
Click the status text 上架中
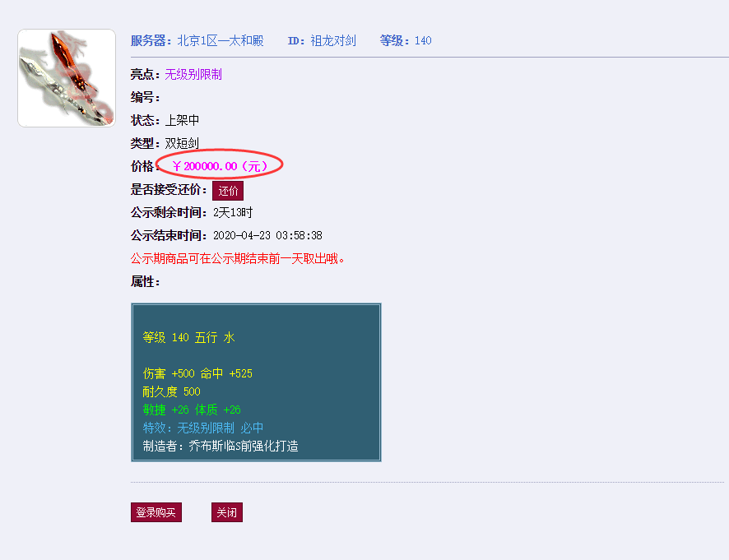[182, 120]
